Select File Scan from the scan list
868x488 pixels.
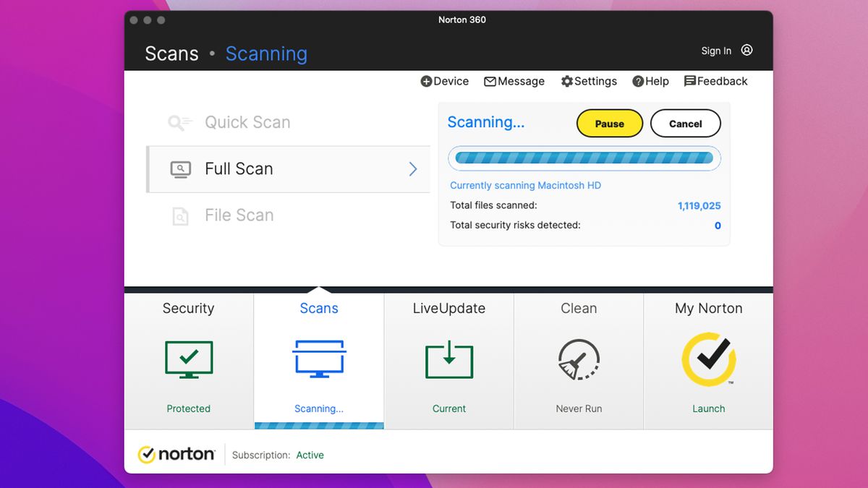(239, 215)
